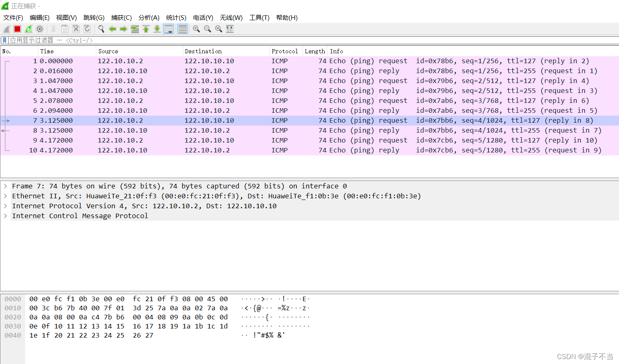Go forward to next packet arrow

pyautogui.click(x=124, y=29)
